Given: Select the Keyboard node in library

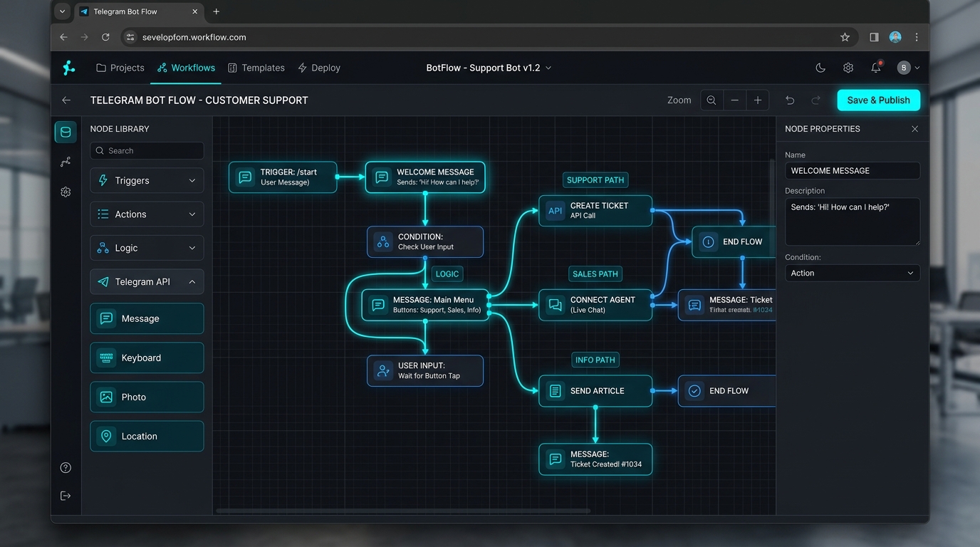Looking at the screenshot, I should click(147, 358).
